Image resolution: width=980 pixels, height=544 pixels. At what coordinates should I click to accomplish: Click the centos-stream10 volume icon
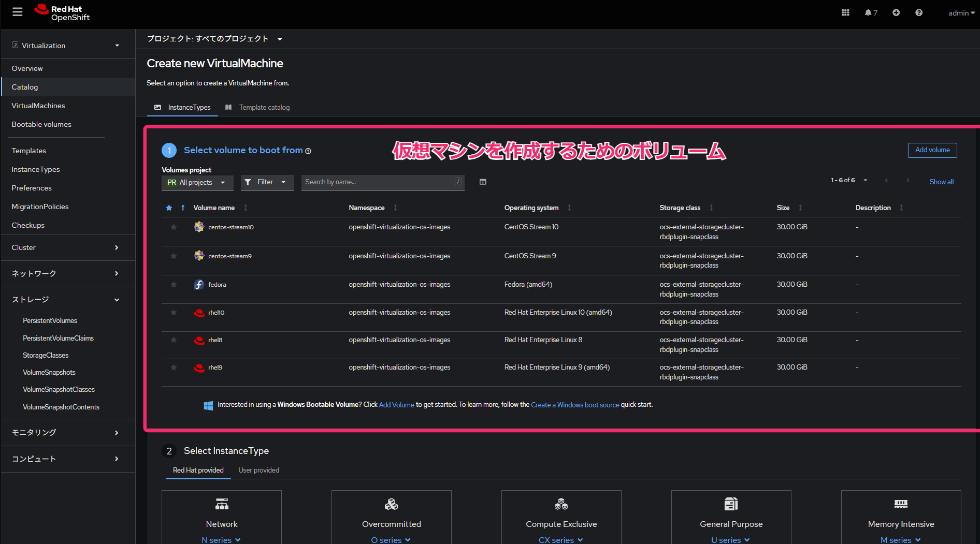click(x=199, y=227)
